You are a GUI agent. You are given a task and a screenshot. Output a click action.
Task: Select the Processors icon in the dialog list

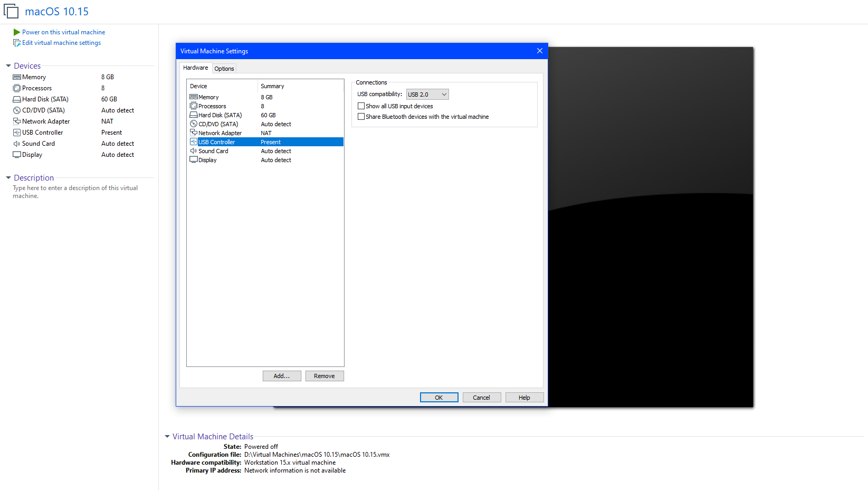pyautogui.click(x=194, y=106)
